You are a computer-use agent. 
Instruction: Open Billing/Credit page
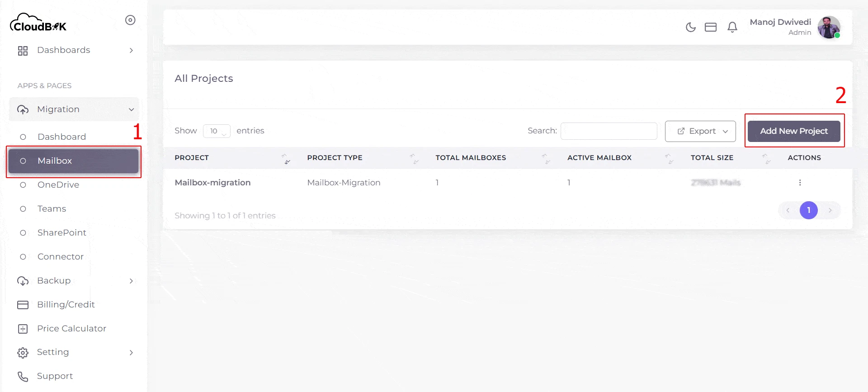(x=66, y=305)
